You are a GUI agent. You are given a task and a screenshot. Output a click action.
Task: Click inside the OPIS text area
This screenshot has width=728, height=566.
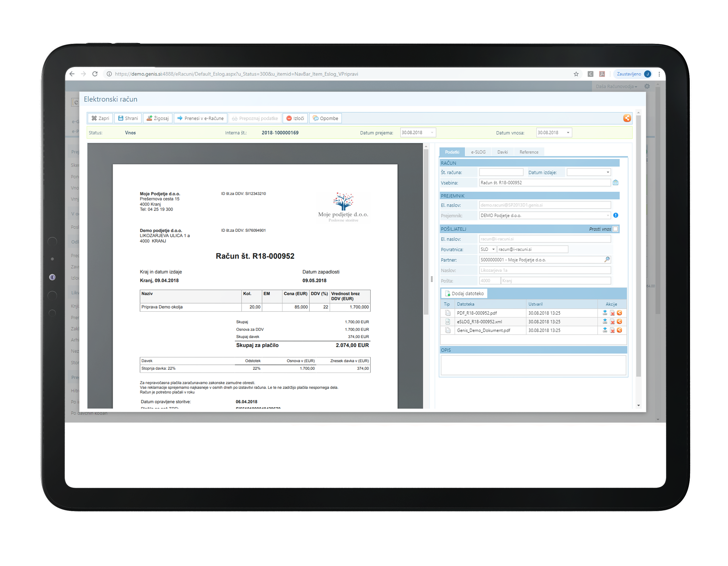coord(533,365)
